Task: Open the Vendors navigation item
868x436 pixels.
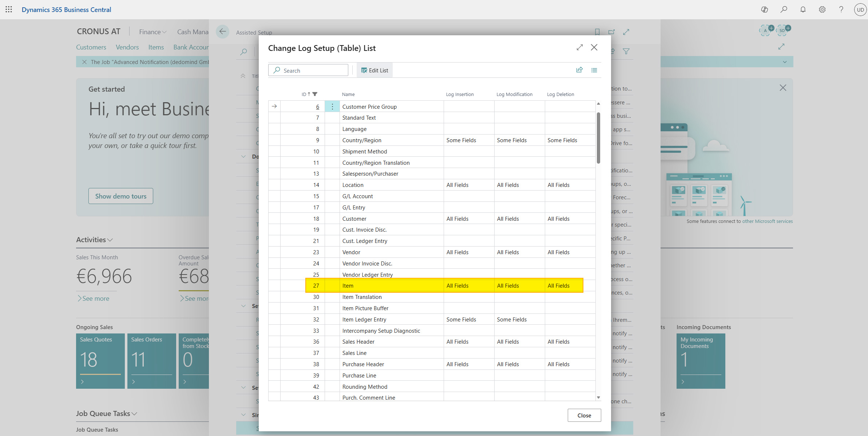Action: click(x=127, y=47)
